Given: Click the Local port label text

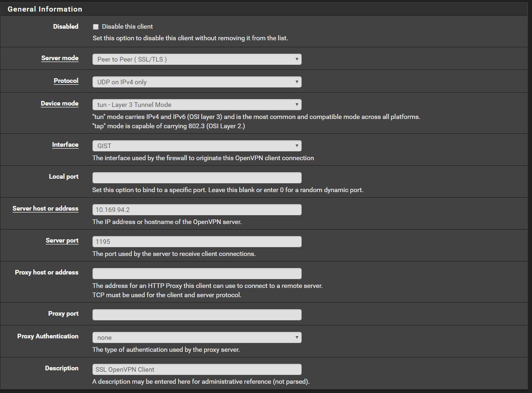Looking at the screenshot, I should click(63, 176).
